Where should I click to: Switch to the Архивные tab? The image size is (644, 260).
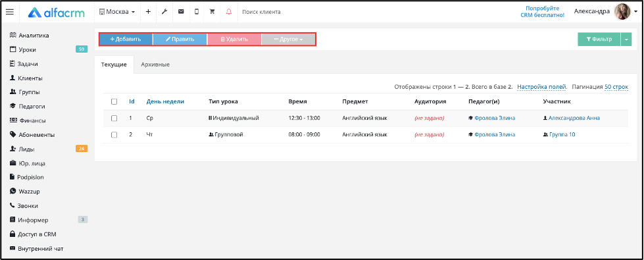155,65
